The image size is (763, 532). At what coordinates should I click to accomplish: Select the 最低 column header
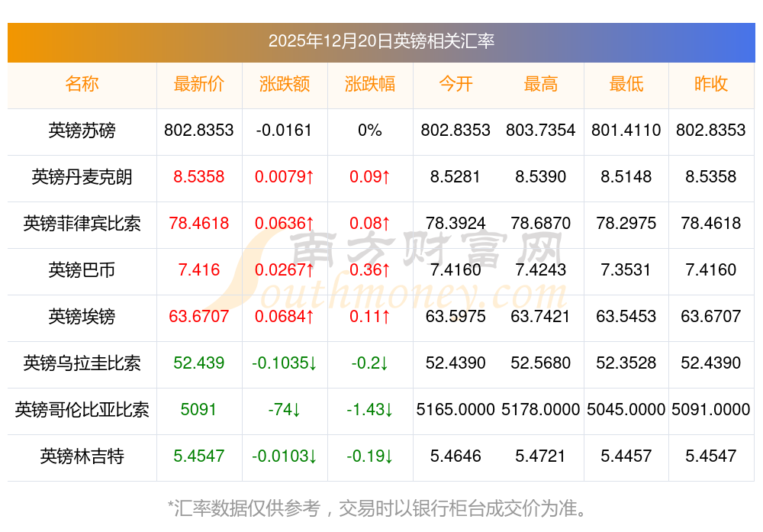tap(626, 84)
